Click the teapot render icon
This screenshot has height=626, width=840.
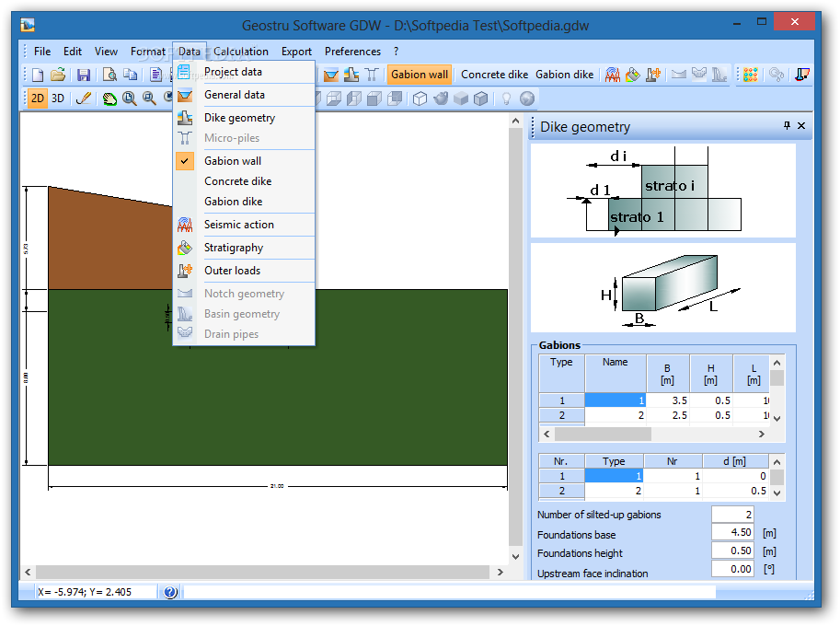441,99
